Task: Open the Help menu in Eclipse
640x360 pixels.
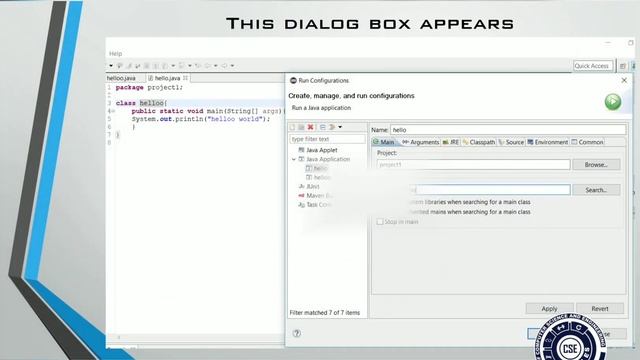Action: (116, 53)
